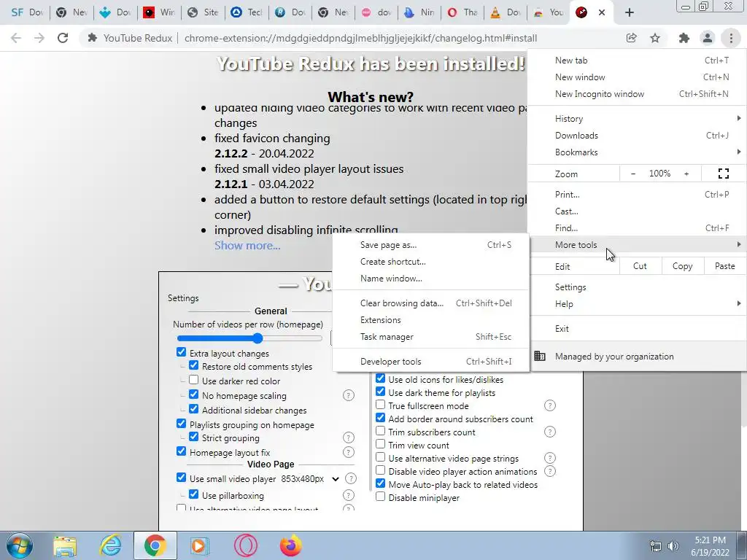The height and width of the screenshot is (560, 747).
Task: Click help icon for Use pillarboxing
Action: click(349, 495)
